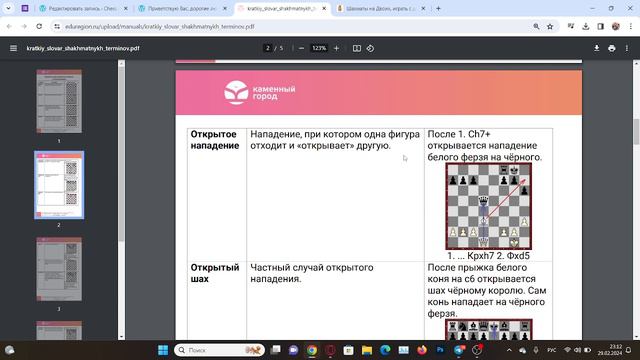The height and width of the screenshot is (360, 640).
Task: Click thumbnail panel scrollbar
Action: pos(121,155)
